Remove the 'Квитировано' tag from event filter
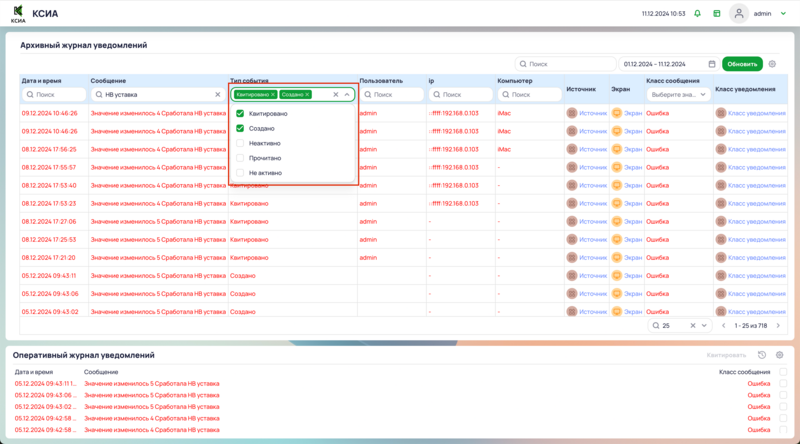Viewport: 800px width, 444px height. pos(272,95)
